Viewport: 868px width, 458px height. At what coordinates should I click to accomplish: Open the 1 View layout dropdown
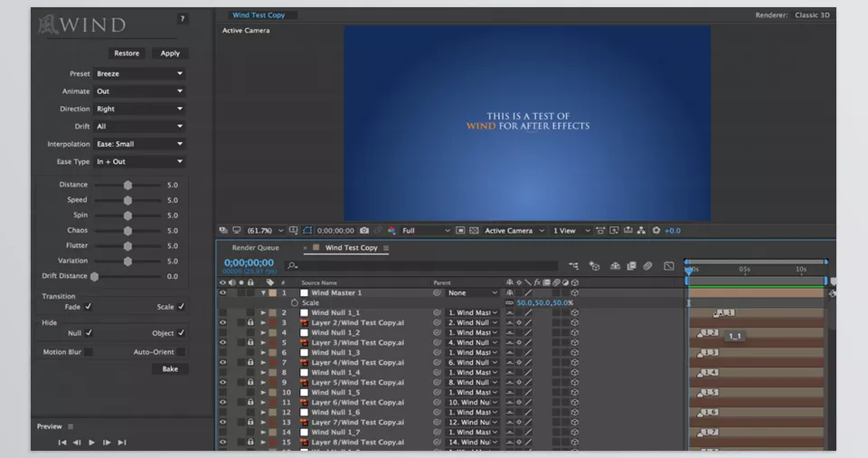[x=571, y=231]
